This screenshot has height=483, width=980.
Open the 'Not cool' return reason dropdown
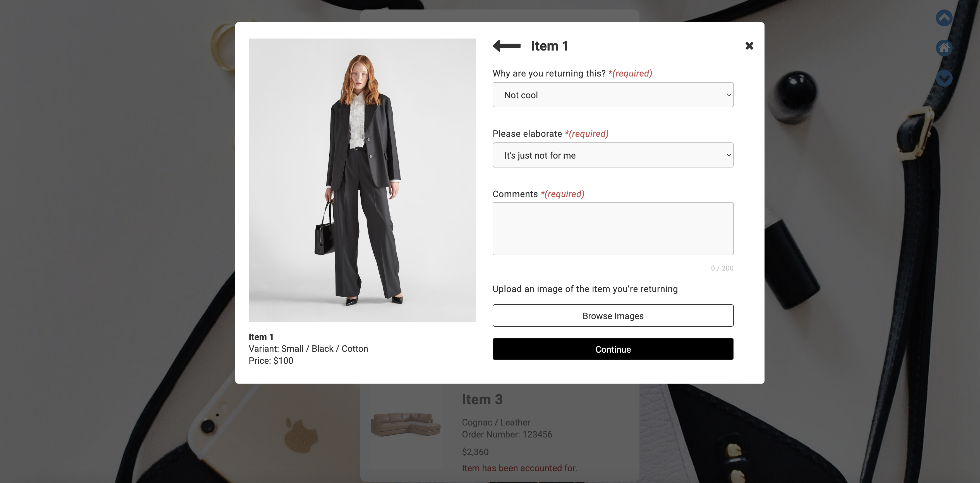pyautogui.click(x=613, y=95)
